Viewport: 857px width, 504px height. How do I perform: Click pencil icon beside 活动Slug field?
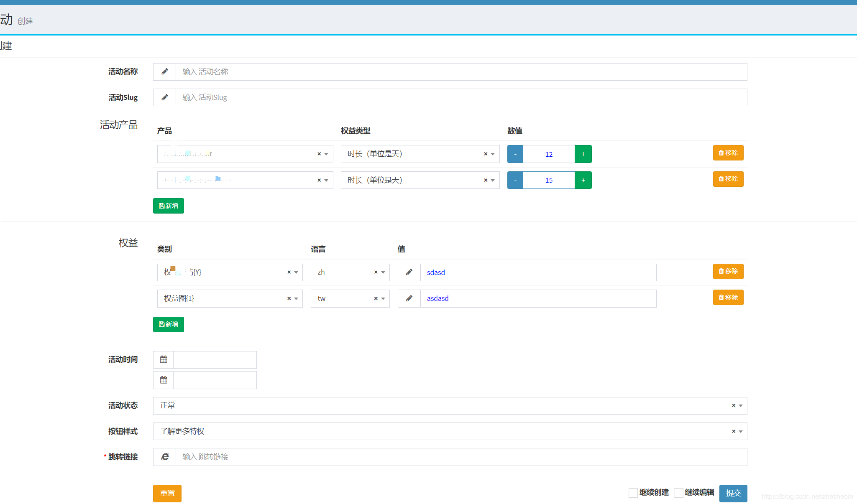(x=165, y=97)
